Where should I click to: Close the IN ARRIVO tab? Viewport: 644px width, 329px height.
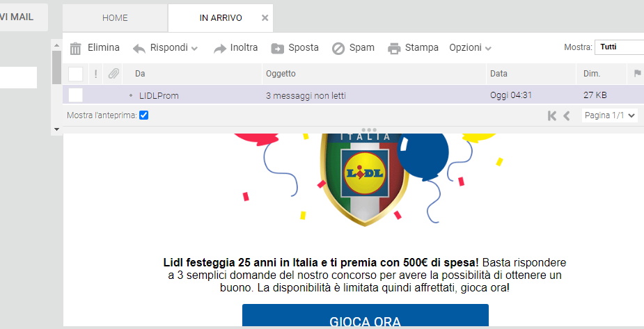(265, 17)
